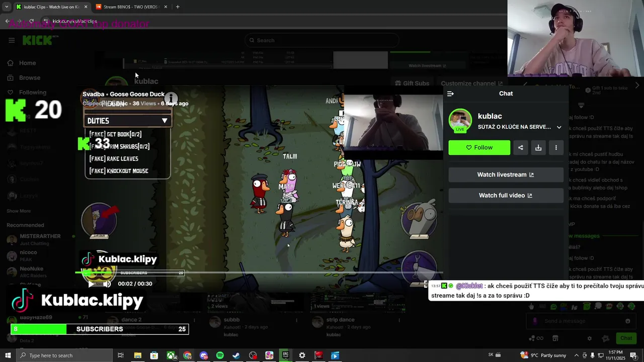Show clip info icon
This screenshot has height=362, width=644.
click(171, 99)
